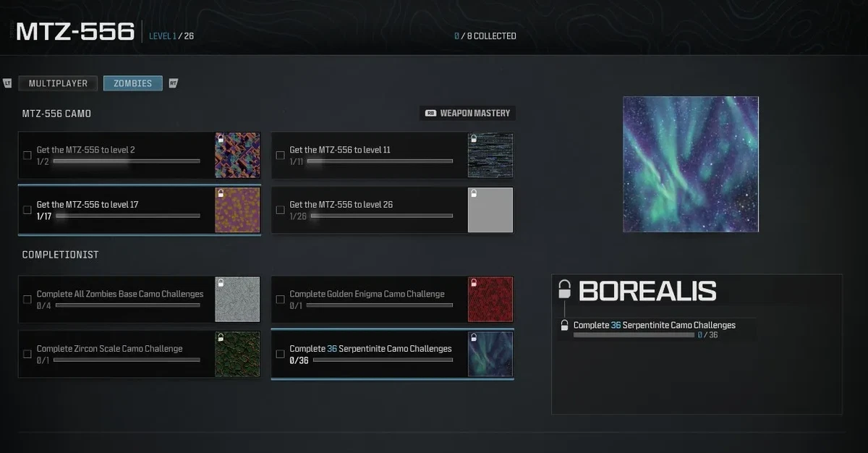Open Weapon Mastery
The height and width of the screenshot is (453, 868).
coord(468,113)
